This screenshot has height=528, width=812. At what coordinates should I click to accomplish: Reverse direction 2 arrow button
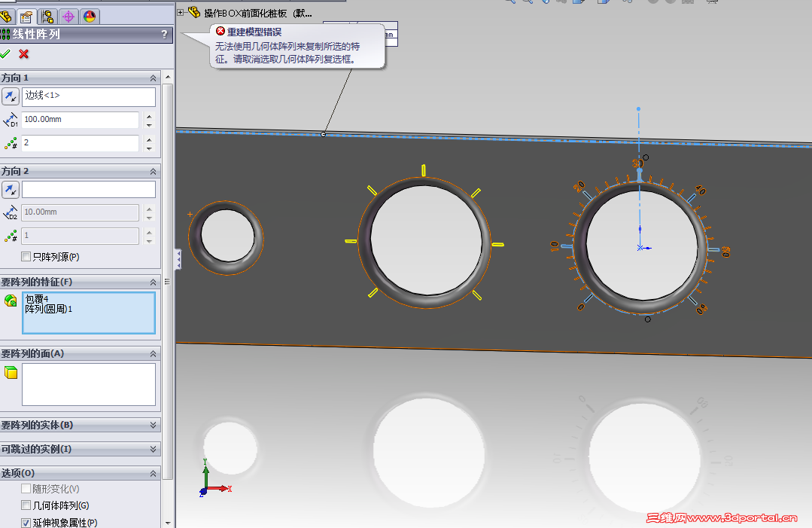click(x=10, y=190)
